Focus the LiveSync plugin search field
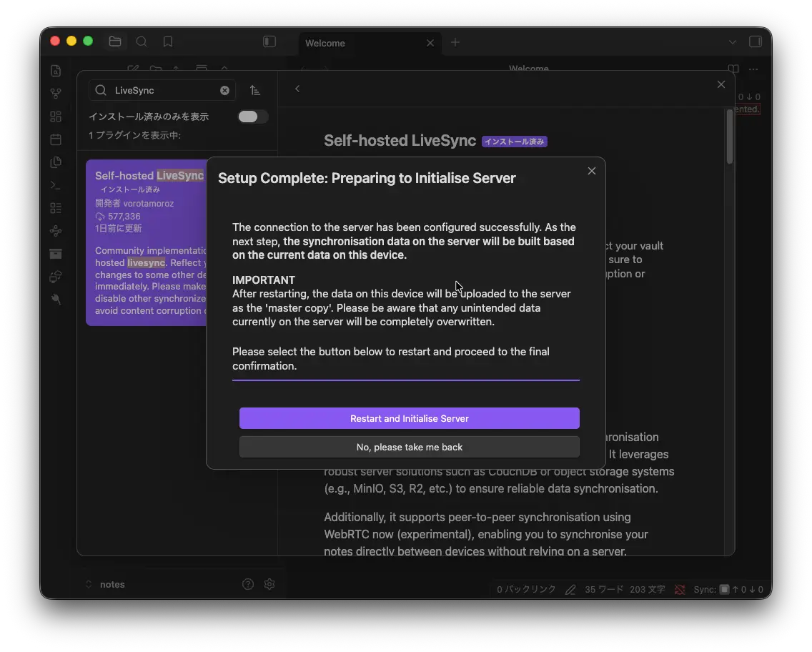The width and height of the screenshot is (812, 652). 162,90
